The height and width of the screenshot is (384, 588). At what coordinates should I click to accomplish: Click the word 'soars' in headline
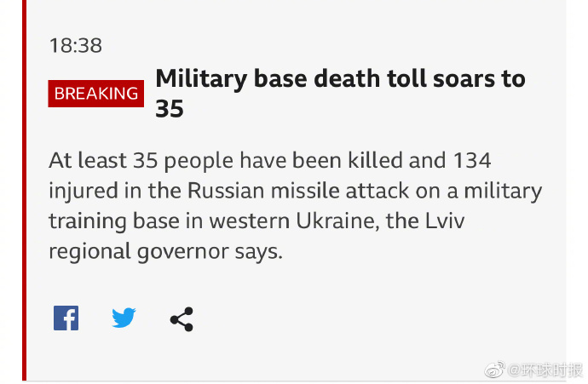pyautogui.click(x=458, y=79)
